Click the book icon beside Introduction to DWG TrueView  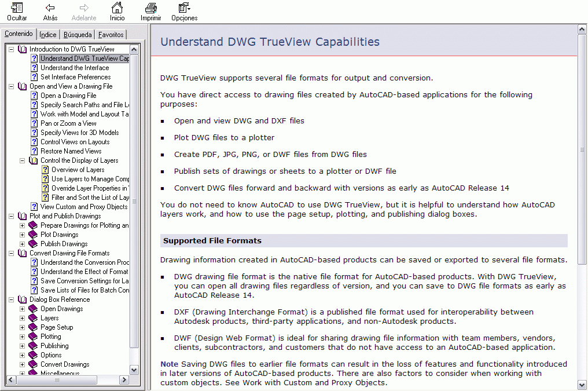[23, 49]
